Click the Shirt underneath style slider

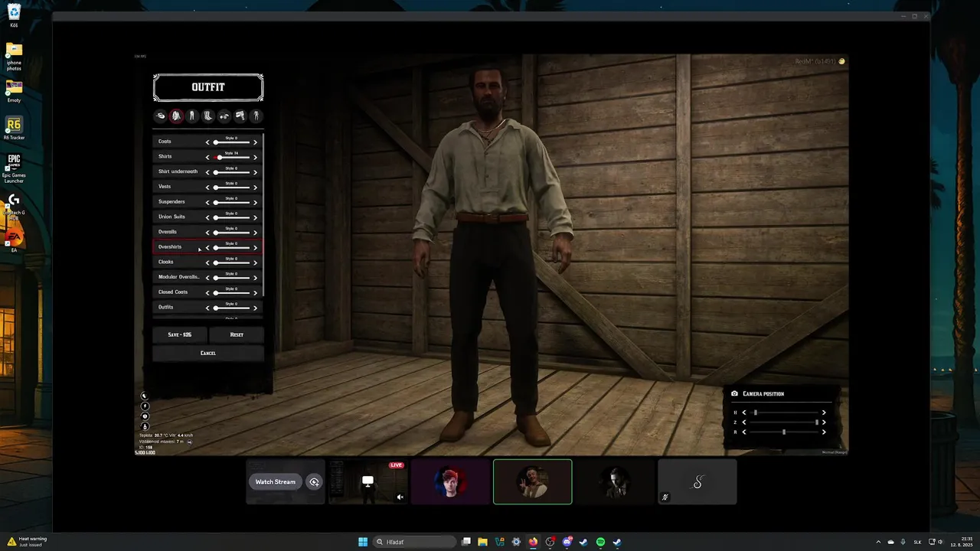pos(231,172)
